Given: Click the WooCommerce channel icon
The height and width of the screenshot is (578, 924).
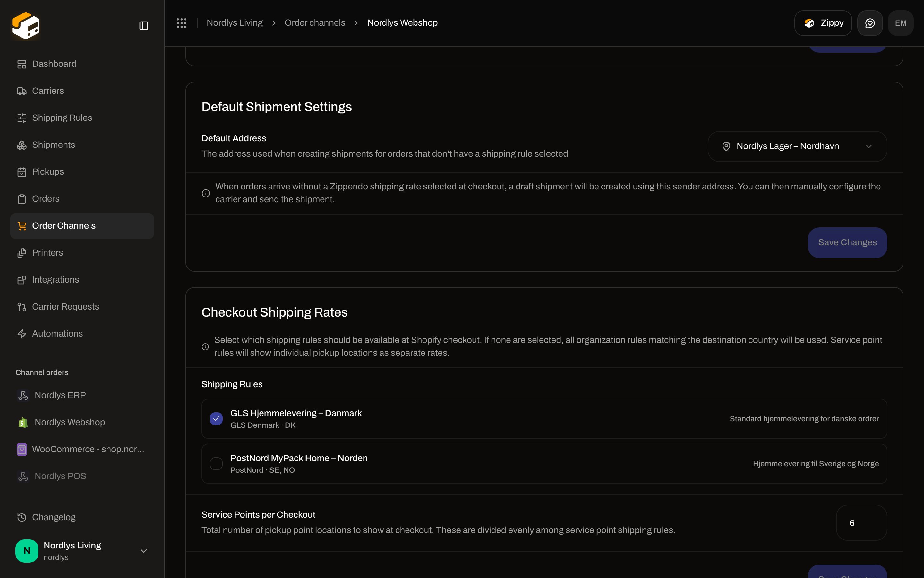Looking at the screenshot, I should [22, 450].
